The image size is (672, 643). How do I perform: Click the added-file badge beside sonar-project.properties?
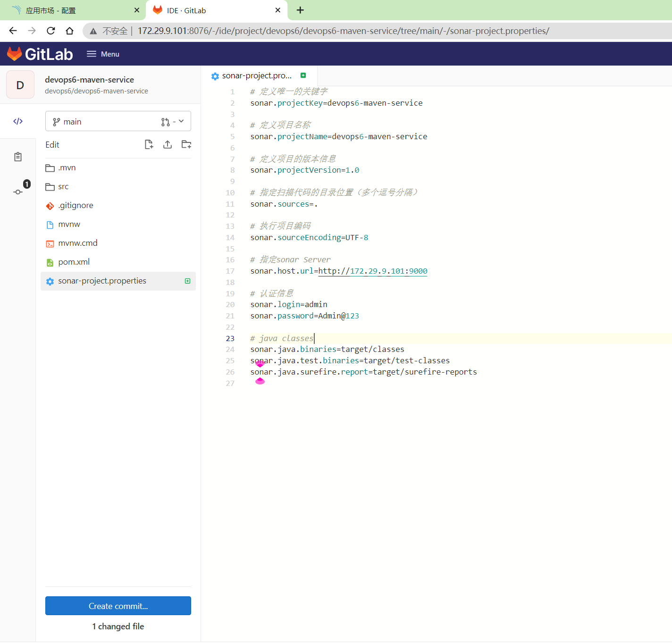coord(187,281)
